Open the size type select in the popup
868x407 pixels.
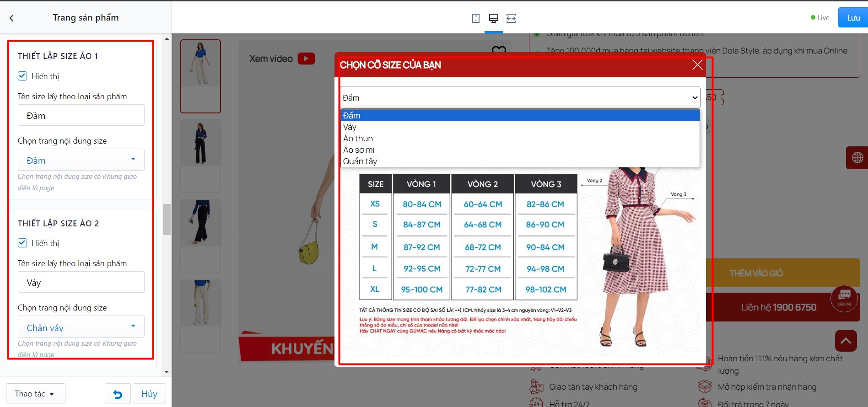(520, 97)
